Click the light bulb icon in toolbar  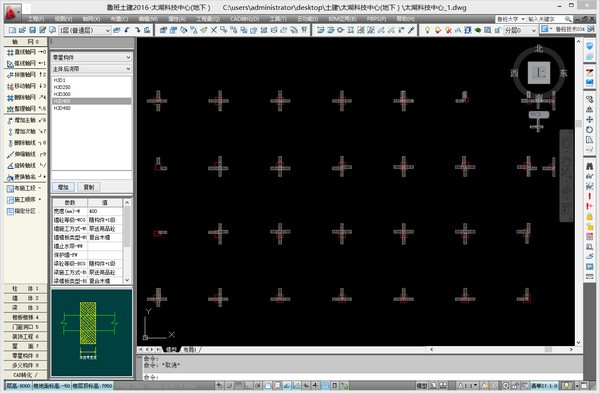(x=427, y=30)
